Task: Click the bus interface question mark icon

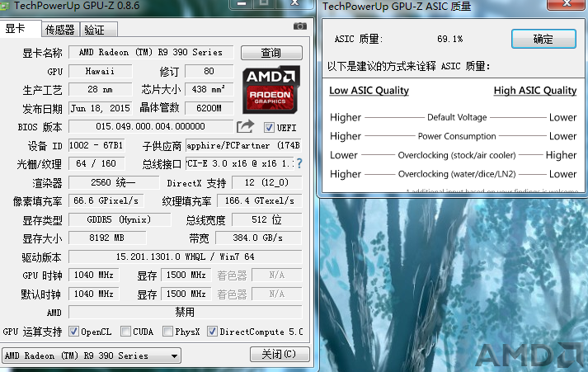Action: click(299, 163)
